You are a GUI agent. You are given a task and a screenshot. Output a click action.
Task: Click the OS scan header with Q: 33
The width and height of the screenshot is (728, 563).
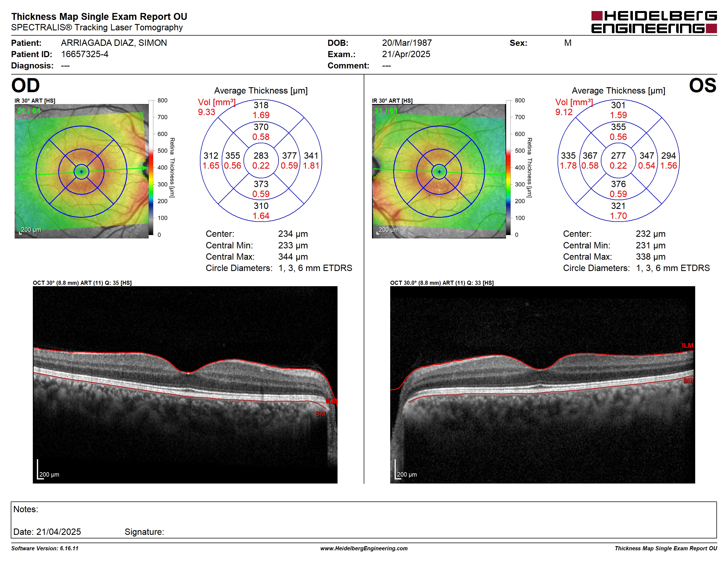pyautogui.click(x=442, y=283)
